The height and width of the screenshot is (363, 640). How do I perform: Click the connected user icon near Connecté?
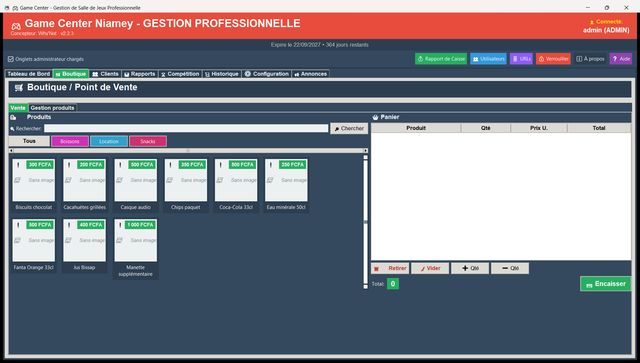[x=591, y=22]
